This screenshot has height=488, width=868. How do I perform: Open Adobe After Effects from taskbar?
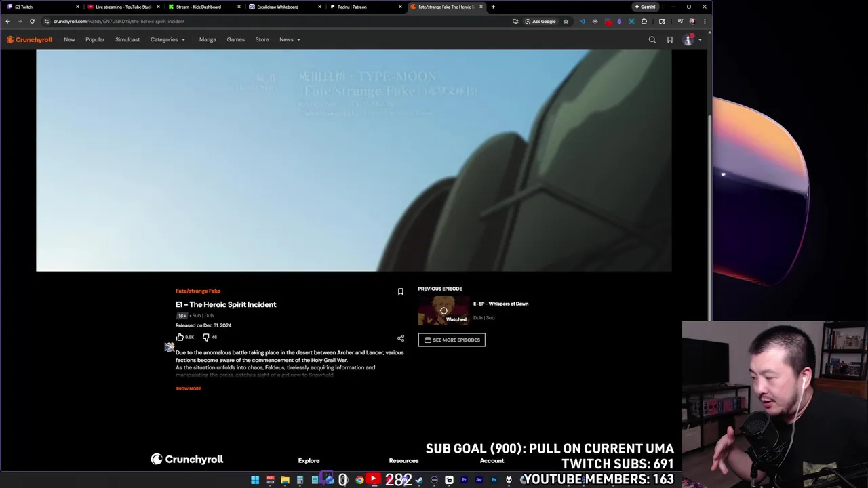click(479, 480)
